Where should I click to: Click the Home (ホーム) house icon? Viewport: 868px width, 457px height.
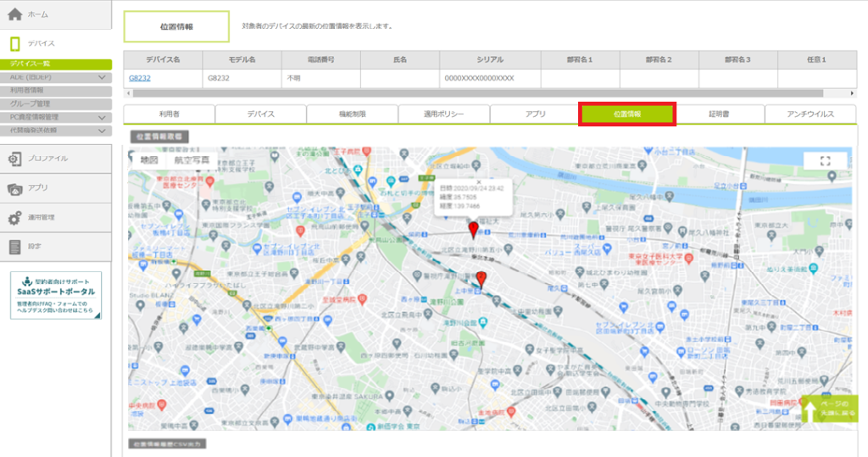(x=15, y=14)
